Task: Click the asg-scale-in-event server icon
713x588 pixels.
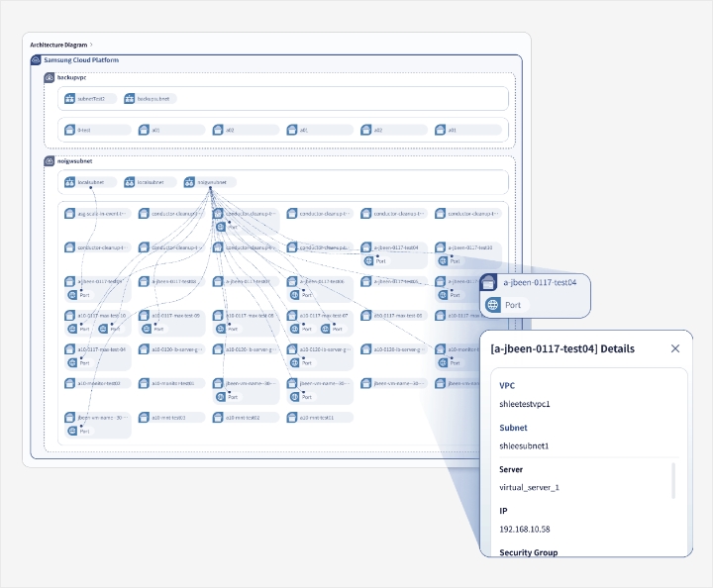Action: [70, 214]
